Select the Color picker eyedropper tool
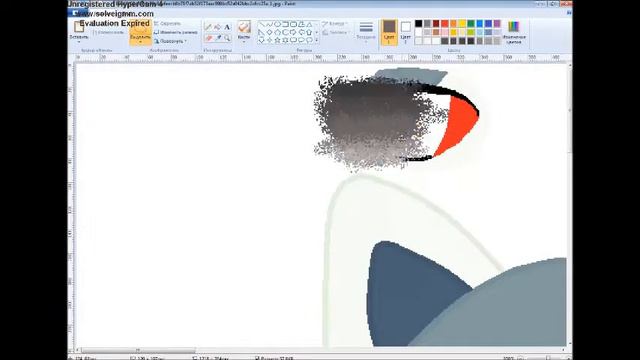This screenshot has width=640, height=360. click(218, 38)
